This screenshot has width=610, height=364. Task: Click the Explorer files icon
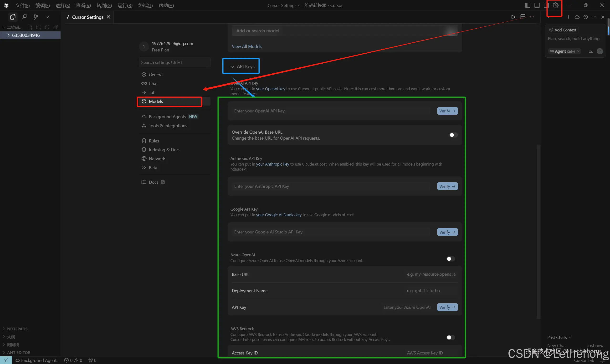[x=13, y=17]
